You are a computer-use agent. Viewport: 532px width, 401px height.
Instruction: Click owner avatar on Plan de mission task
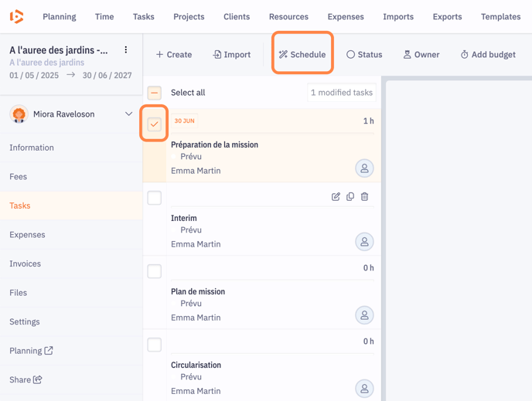tap(364, 315)
